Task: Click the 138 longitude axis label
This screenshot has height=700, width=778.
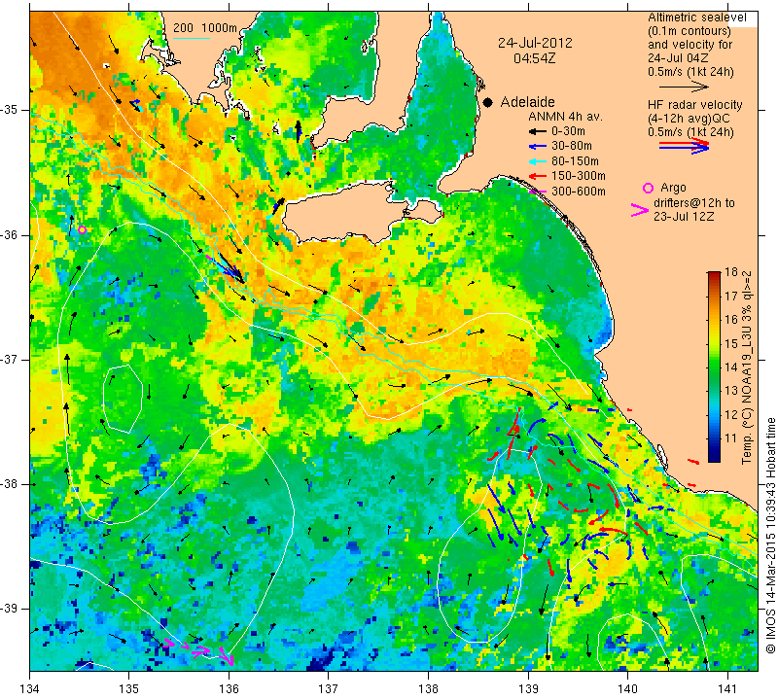Action: (x=428, y=689)
